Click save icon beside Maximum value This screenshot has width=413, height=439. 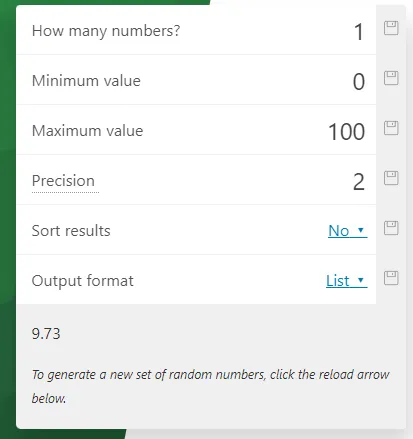click(x=391, y=128)
